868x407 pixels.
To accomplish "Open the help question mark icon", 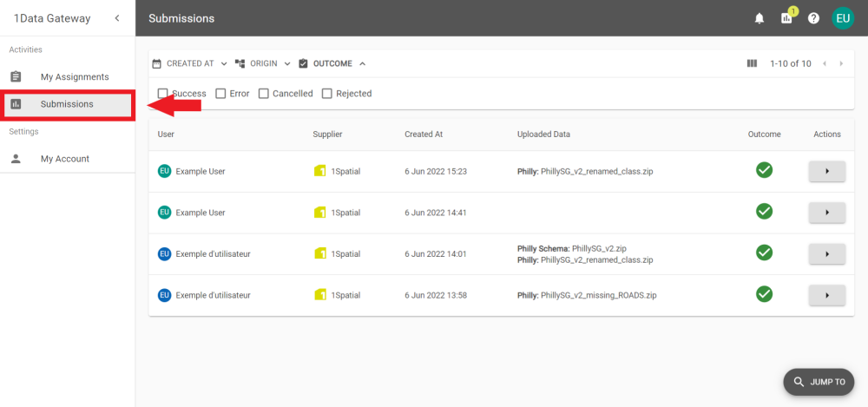I will click(x=813, y=18).
